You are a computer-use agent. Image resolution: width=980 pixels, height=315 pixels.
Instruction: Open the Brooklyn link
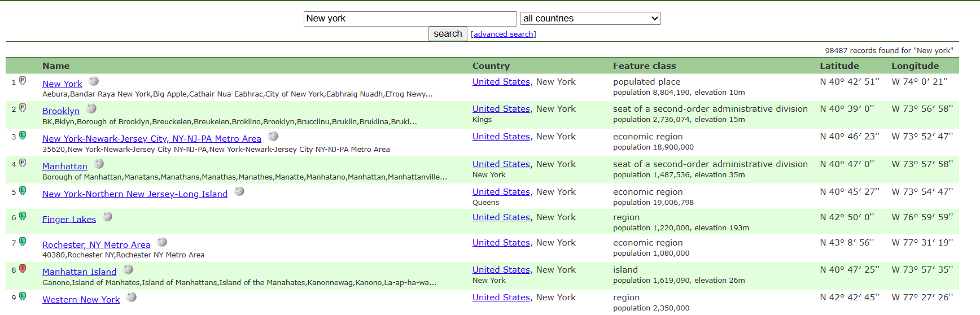[61, 111]
